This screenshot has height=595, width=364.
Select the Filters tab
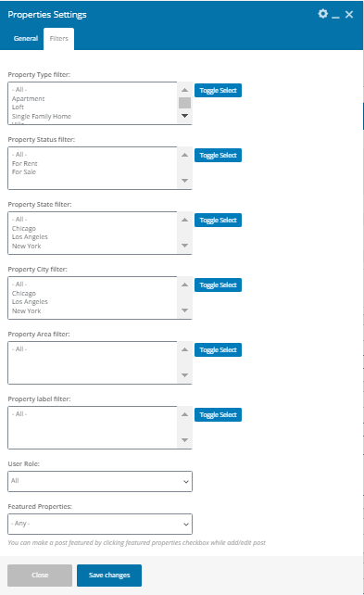[x=58, y=39]
